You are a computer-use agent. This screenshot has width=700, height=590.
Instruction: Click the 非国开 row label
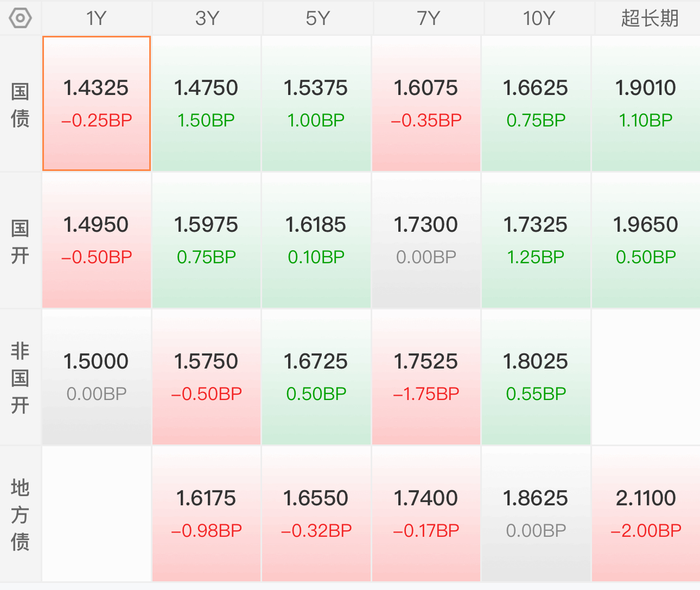pyautogui.click(x=20, y=378)
